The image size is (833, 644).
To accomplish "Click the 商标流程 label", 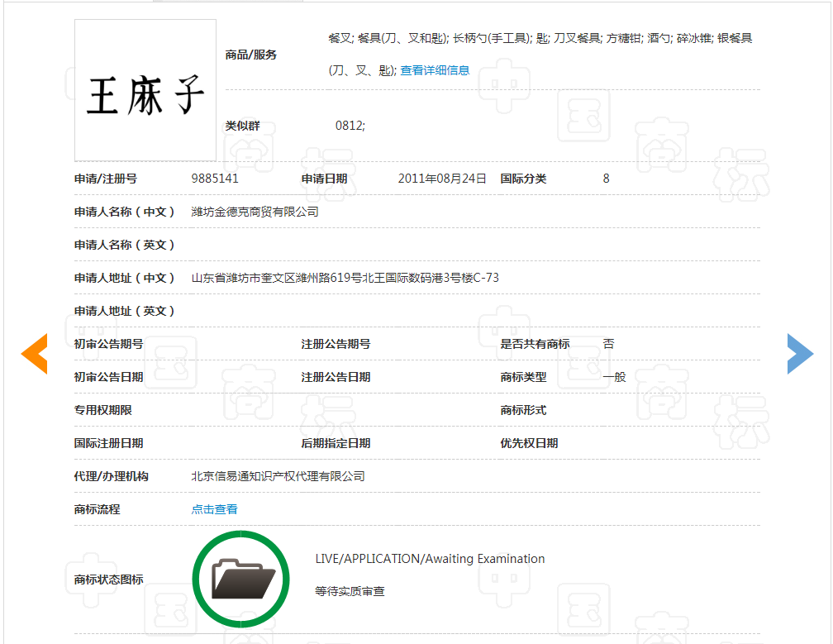I will coord(97,509).
